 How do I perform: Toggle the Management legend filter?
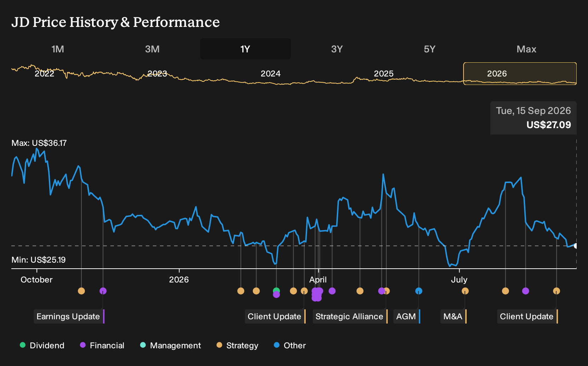point(171,345)
